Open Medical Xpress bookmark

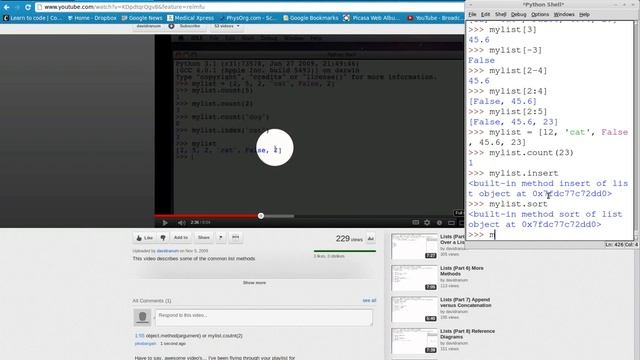pos(191,18)
